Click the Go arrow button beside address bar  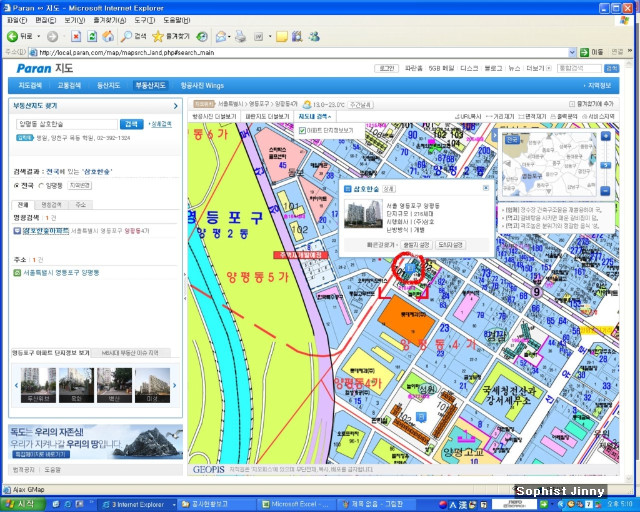point(584,52)
